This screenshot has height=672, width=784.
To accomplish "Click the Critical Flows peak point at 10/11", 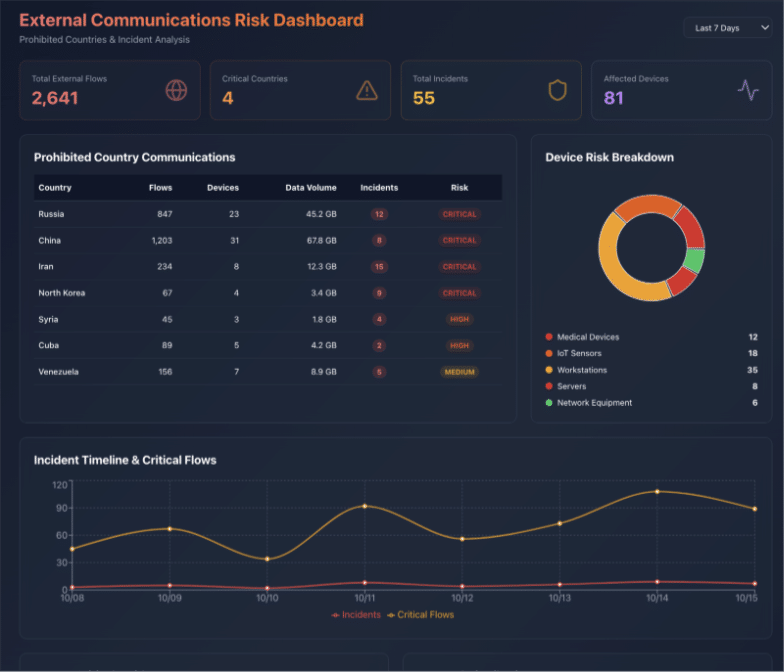I will pos(364,506).
